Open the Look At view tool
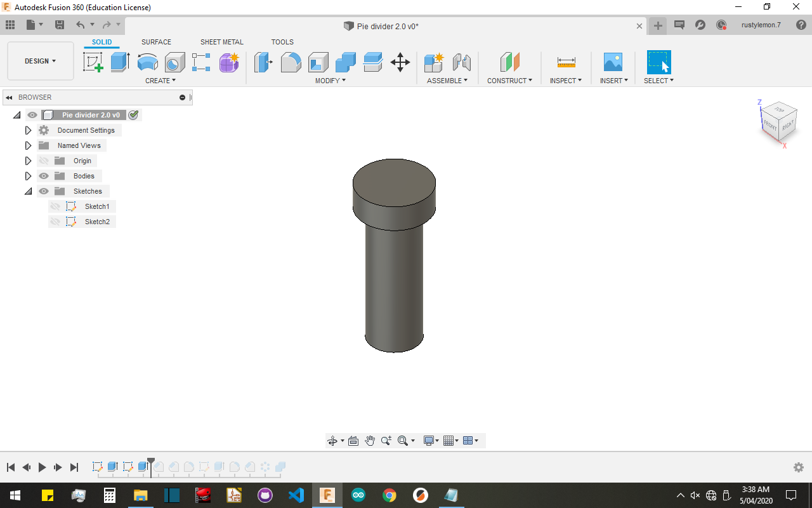 pyautogui.click(x=353, y=441)
